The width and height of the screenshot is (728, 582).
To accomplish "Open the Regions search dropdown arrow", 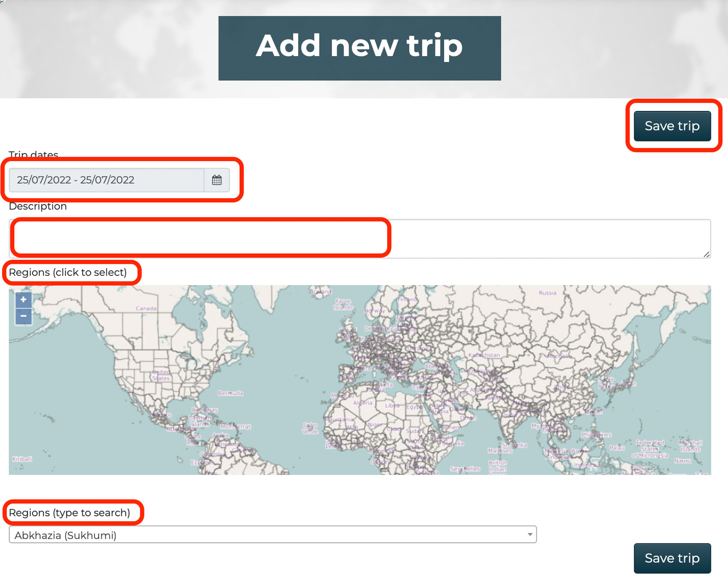I will tap(530, 534).
